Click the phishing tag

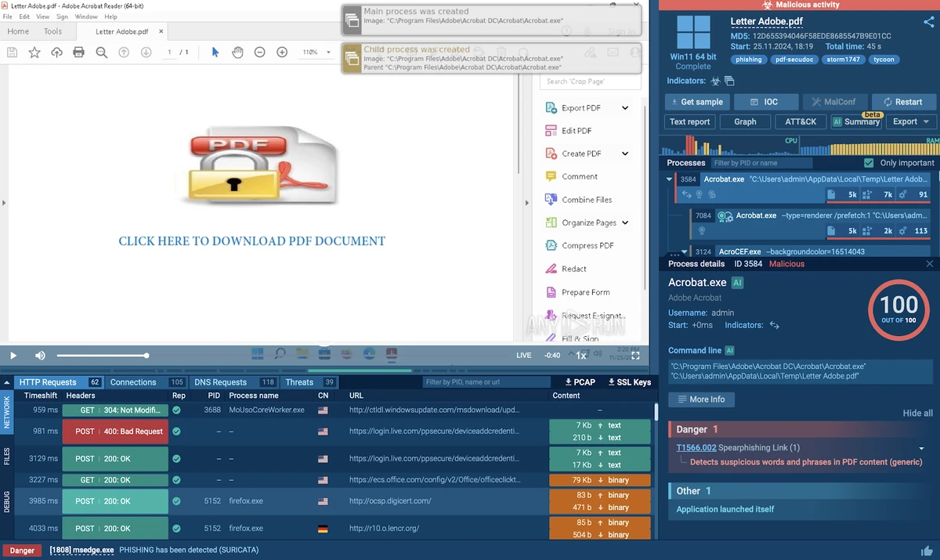[x=749, y=60]
